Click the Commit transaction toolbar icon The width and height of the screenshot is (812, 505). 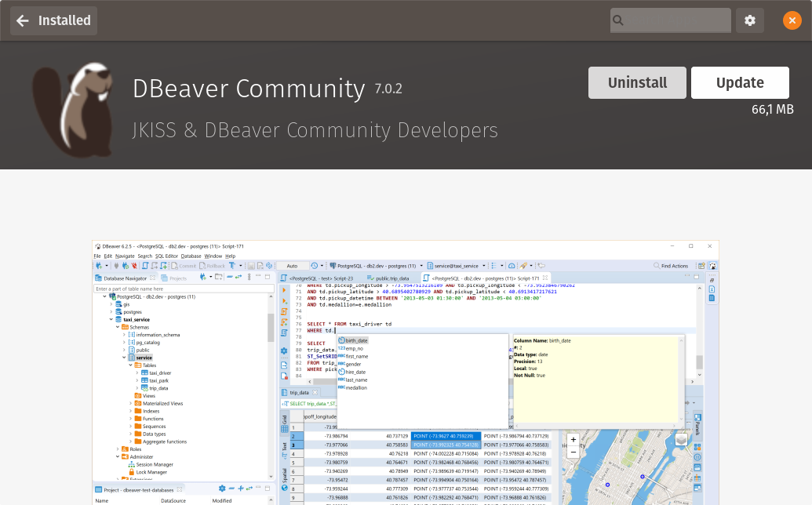point(173,265)
